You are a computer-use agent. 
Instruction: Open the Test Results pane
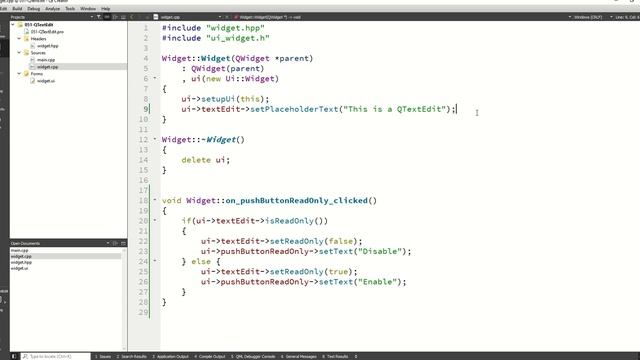[x=335, y=356]
